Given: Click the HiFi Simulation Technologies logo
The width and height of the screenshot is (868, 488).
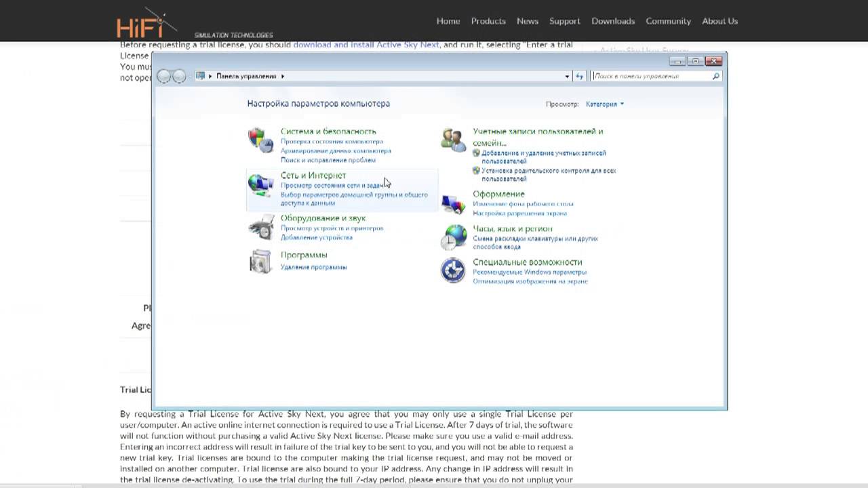Looking at the screenshot, I should tap(195, 23).
